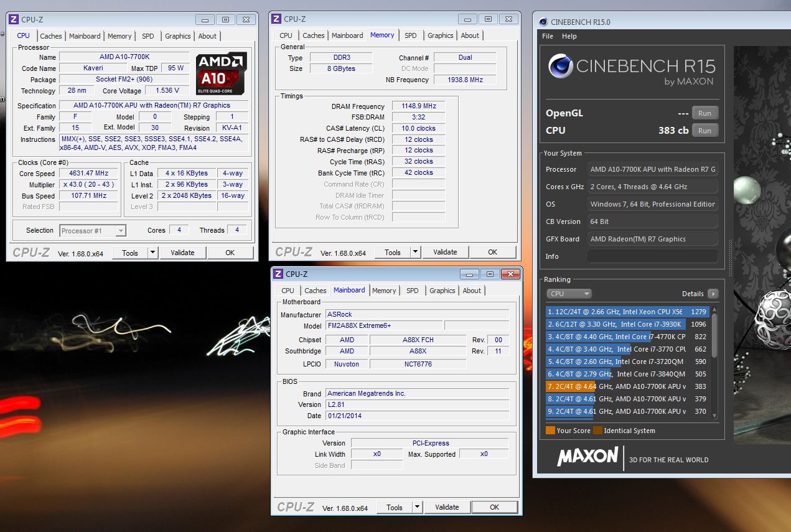Click the Tools button in the Memory window
Screen dimensions: 791x532
pyautogui.click(x=393, y=252)
